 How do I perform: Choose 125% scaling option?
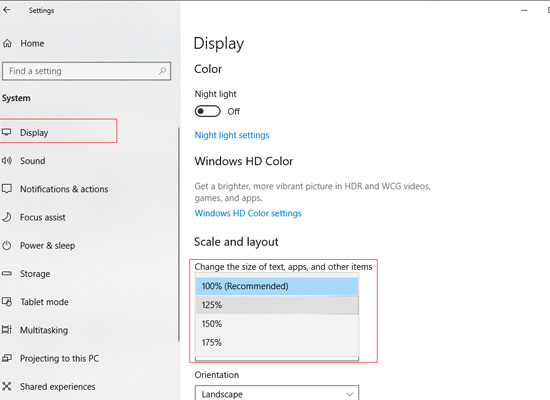click(277, 305)
